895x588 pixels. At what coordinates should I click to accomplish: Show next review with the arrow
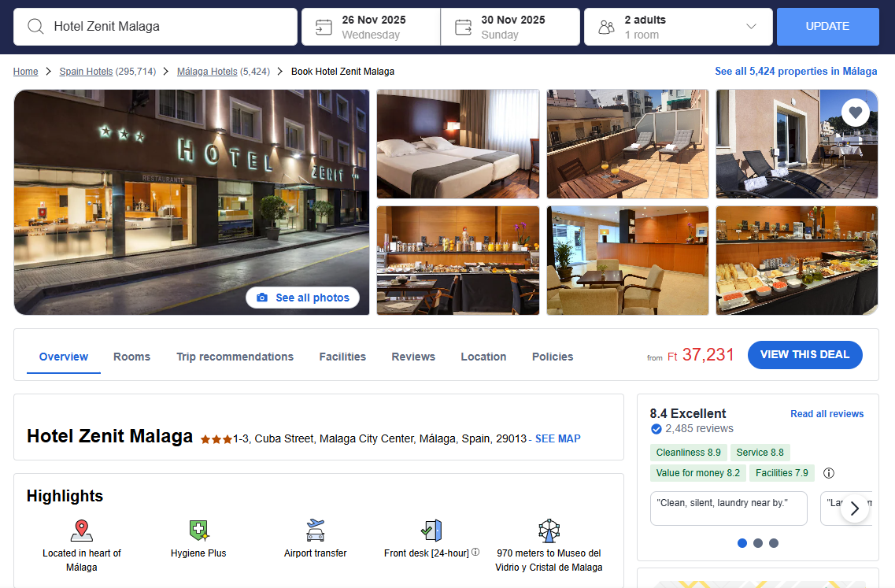(x=855, y=508)
